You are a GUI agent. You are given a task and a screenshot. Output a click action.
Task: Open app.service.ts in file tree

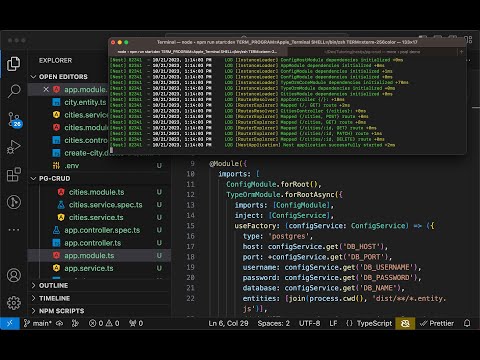[89, 268]
